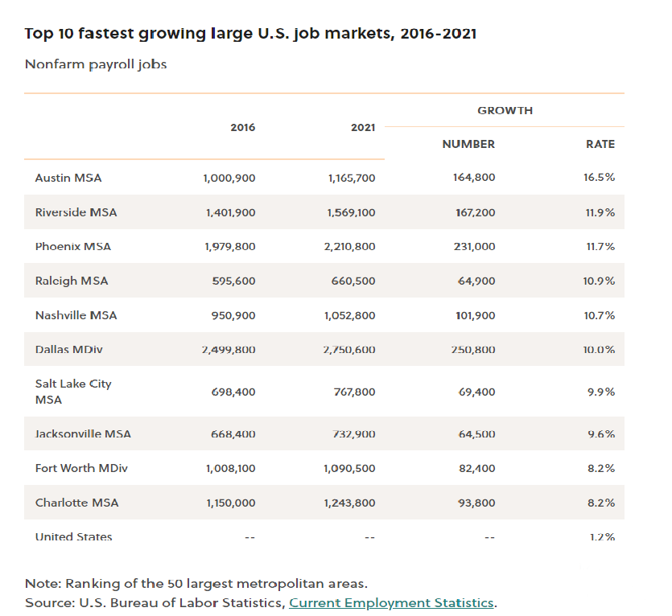672x616 pixels.
Task: Click Salt Lake City's 2021 value 767,800
Action: 354,392
